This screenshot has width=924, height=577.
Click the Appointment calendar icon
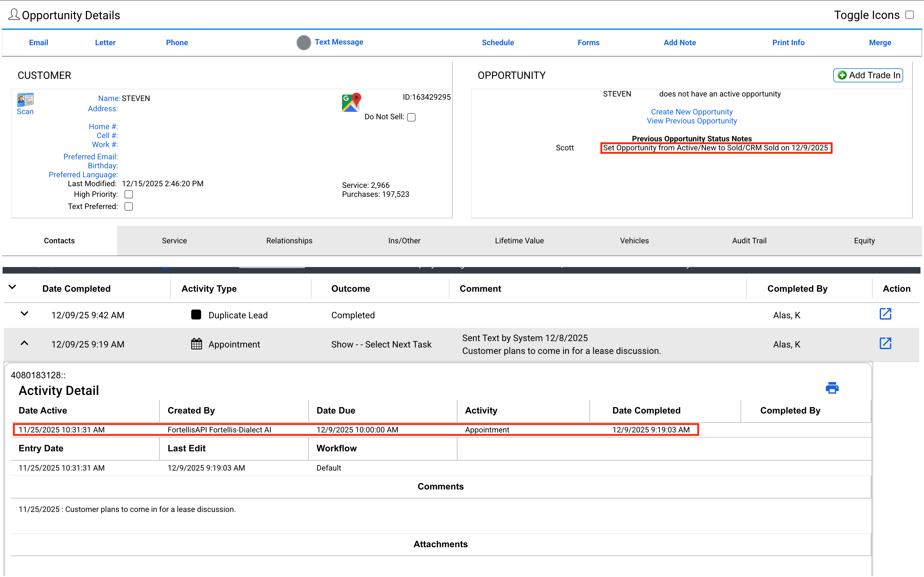click(x=196, y=344)
